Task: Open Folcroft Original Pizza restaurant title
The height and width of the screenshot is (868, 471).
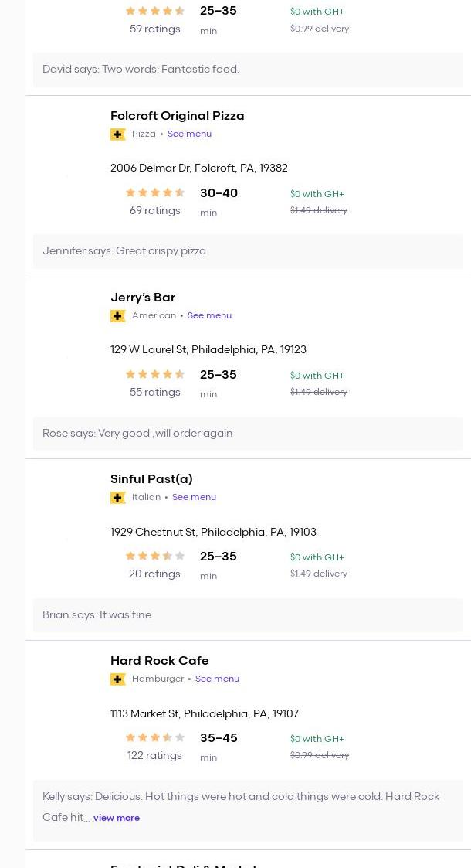Action: (177, 116)
